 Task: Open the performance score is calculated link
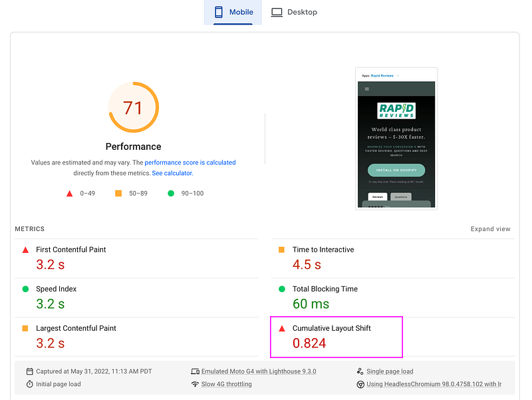(190, 162)
